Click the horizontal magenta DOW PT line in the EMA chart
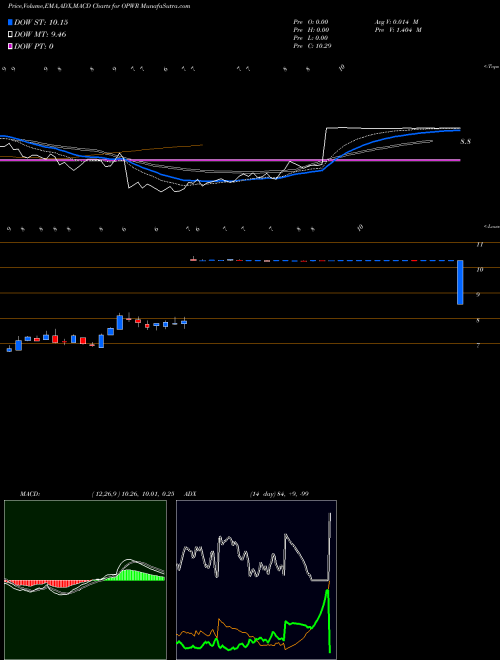This screenshot has width=500, height=660. [x=230, y=160]
